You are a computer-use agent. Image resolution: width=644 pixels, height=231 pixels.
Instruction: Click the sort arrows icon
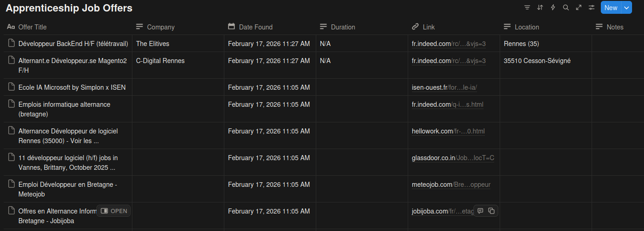pos(540,7)
